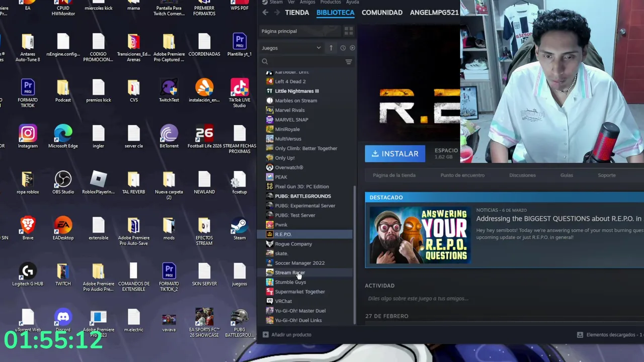The width and height of the screenshot is (644, 362).
Task: Open Punto de encuentro link
Action: click(462, 175)
